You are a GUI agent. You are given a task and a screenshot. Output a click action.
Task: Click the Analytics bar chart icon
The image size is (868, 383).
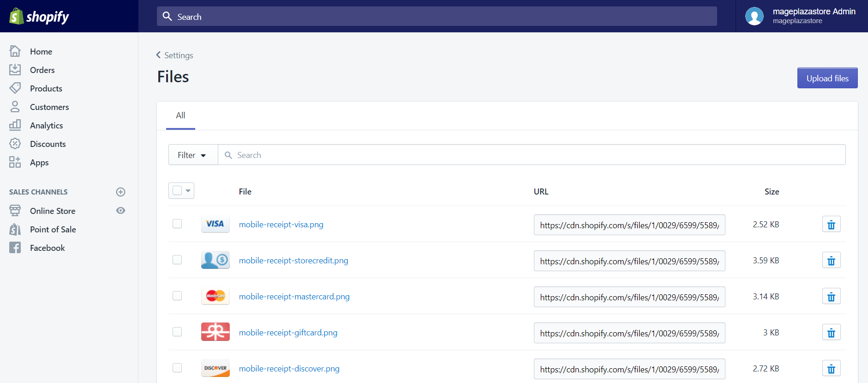pos(15,125)
